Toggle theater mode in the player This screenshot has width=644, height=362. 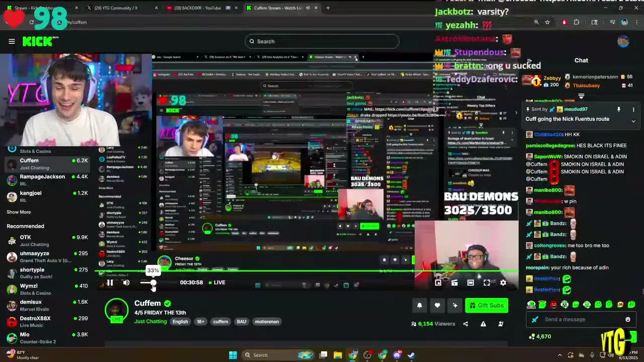point(470,283)
